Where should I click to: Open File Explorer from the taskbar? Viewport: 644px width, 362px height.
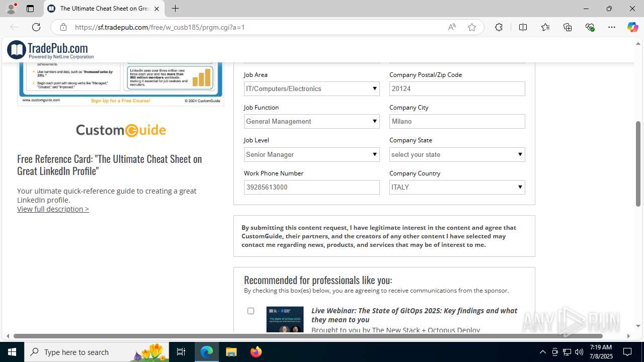pos(231,352)
